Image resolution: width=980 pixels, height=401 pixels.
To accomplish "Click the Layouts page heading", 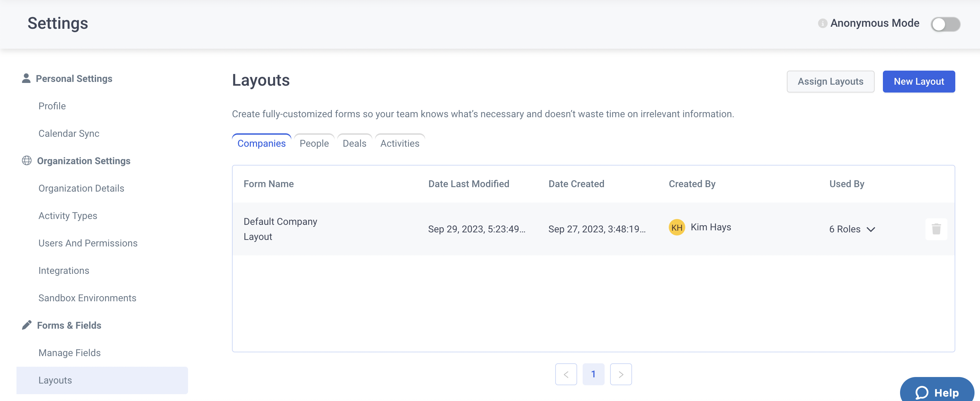I will click(x=261, y=80).
